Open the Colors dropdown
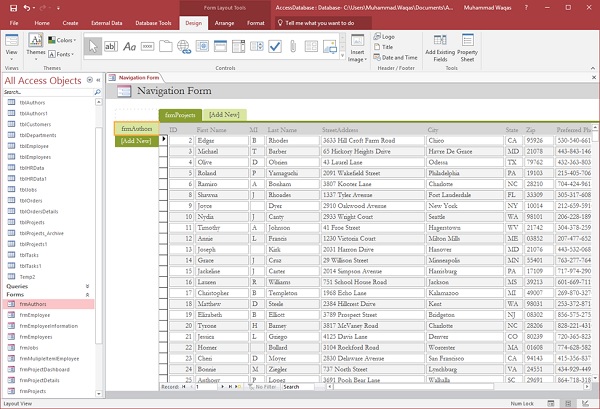Screen dimensions: 600x409 (60, 41)
